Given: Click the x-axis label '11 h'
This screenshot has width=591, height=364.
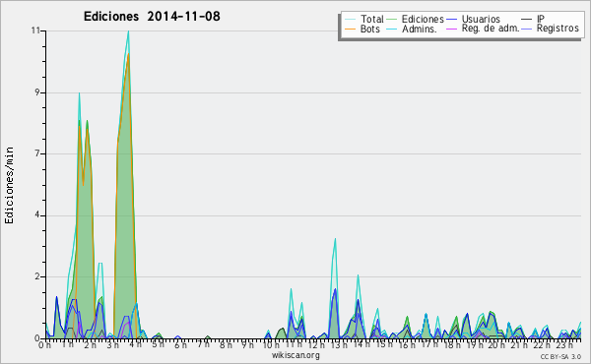Looking at the screenshot, I should pyautogui.click(x=294, y=344).
